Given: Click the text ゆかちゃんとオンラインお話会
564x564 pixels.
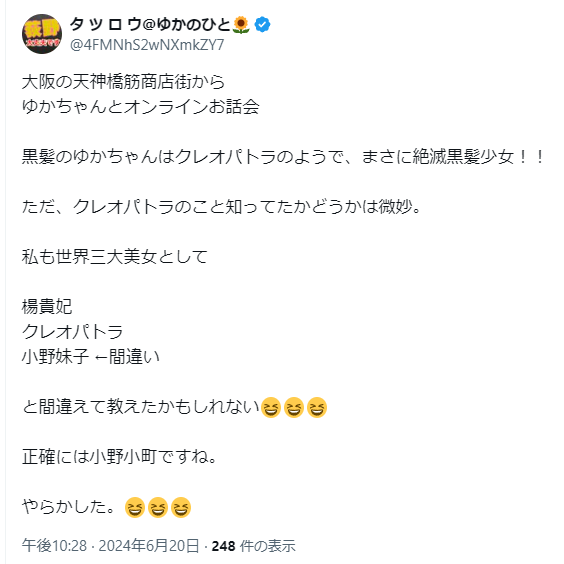Looking at the screenshot, I should pyautogui.click(x=141, y=107).
